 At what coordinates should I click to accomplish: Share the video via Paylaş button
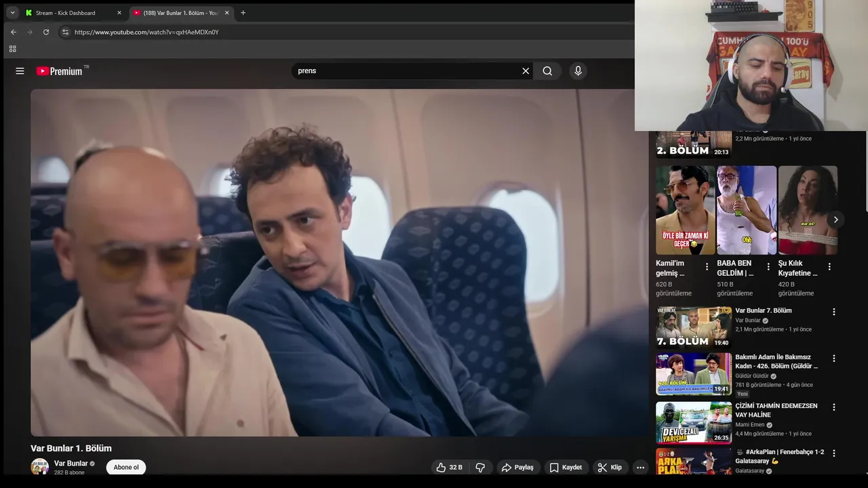tap(517, 467)
